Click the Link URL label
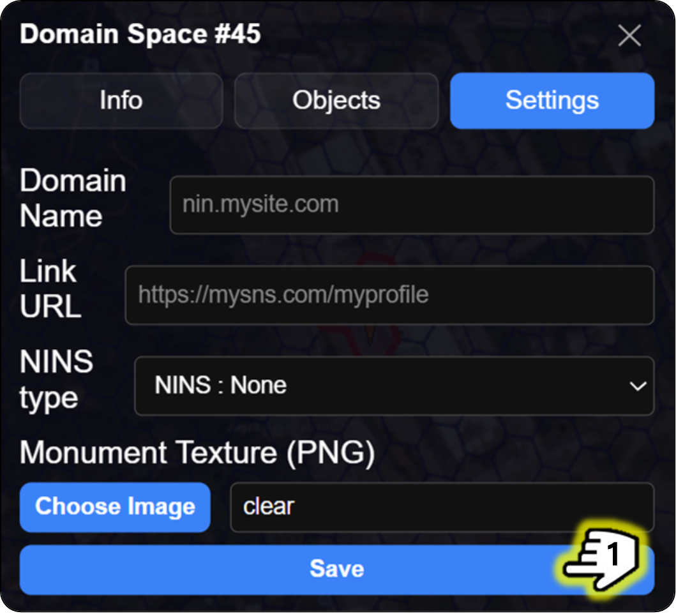The width and height of the screenshot is (676, 616). click(x=50, y=289)
